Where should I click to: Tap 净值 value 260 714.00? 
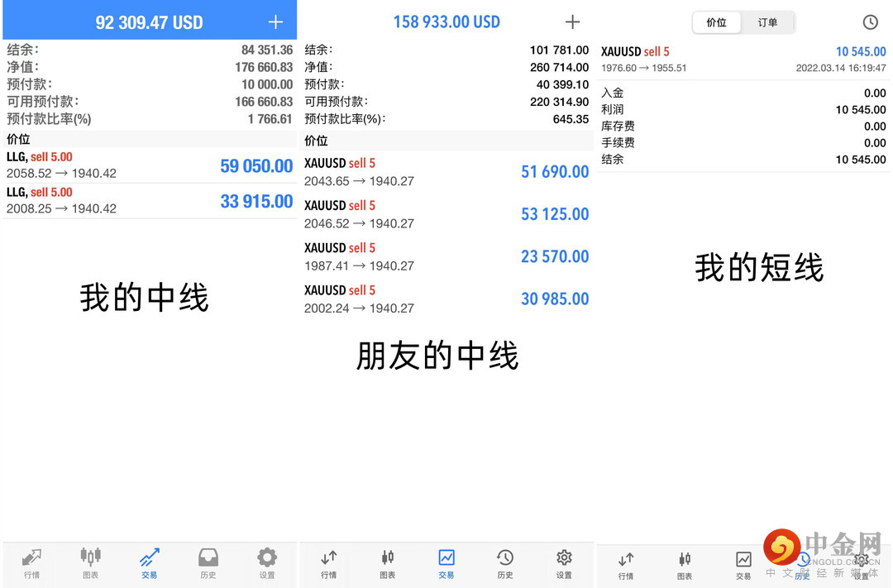pos(559,67)
